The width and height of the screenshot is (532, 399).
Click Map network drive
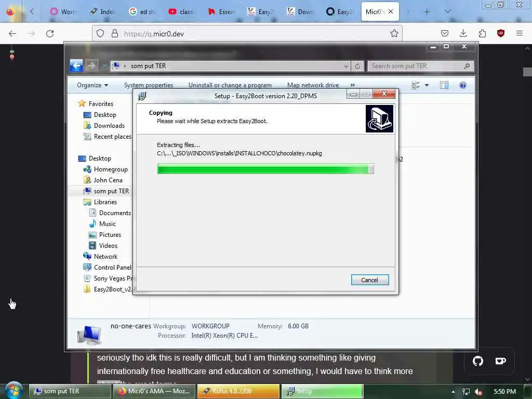click(313, 85)
